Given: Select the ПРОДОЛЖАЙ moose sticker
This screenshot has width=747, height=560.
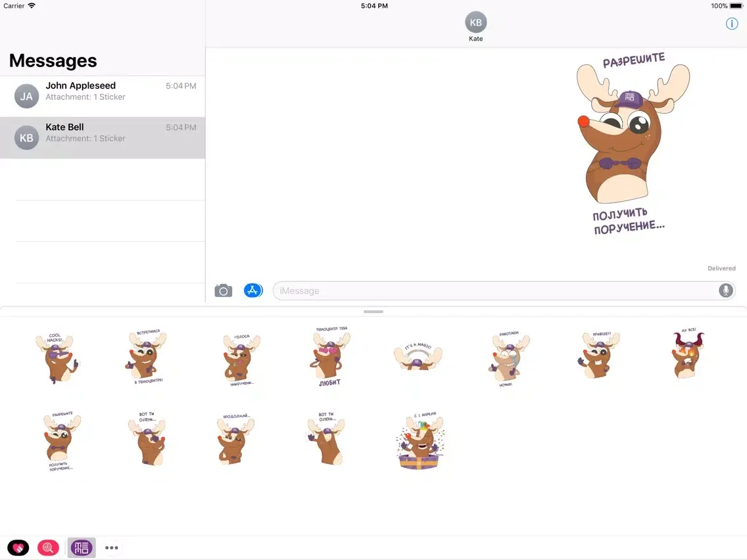Looking at the screenshot, I should (236, 439).
